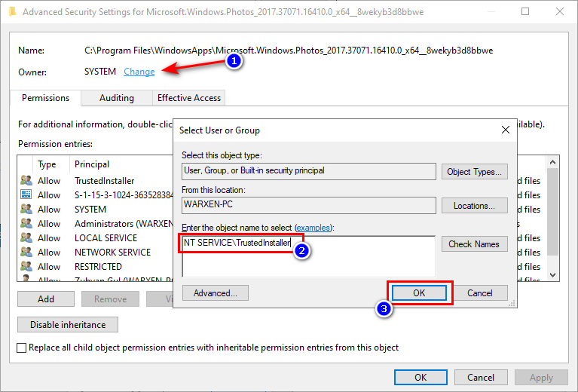This screenshot has height=392, width=578.
Task: Click the permission entries vertical scrollbar
Action: tap(553, 219)
